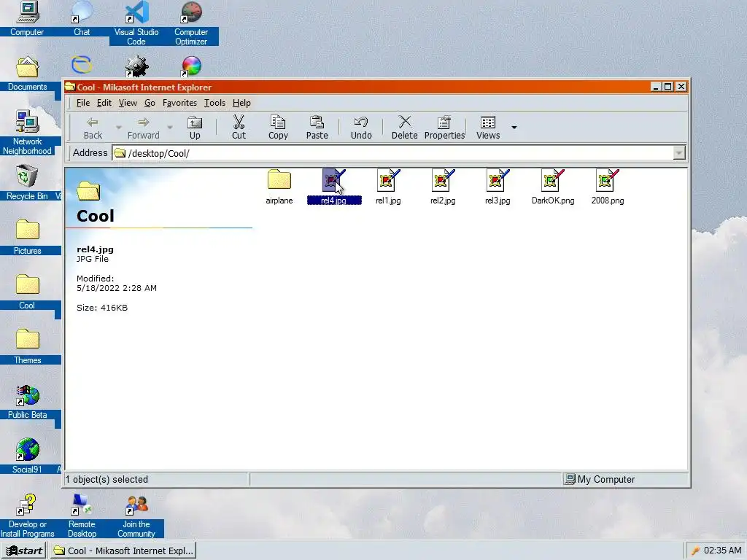
Task: Select the Documents desktop folder
Action: point(27,73)
